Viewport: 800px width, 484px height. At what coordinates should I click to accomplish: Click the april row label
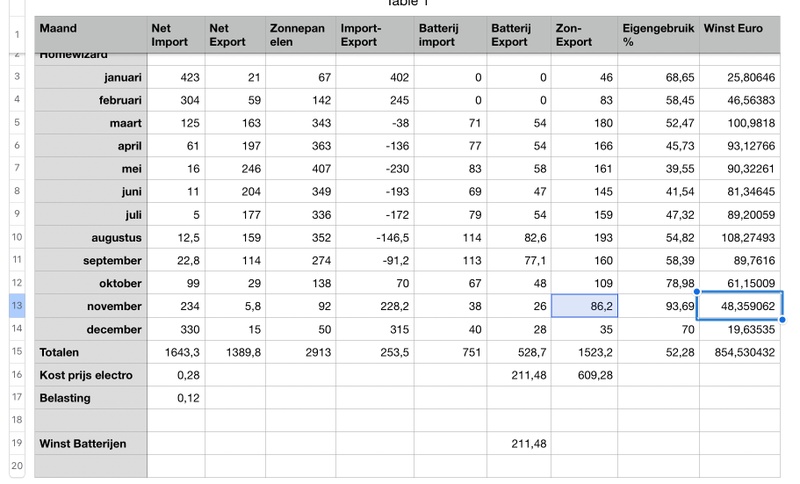(91, 146)
